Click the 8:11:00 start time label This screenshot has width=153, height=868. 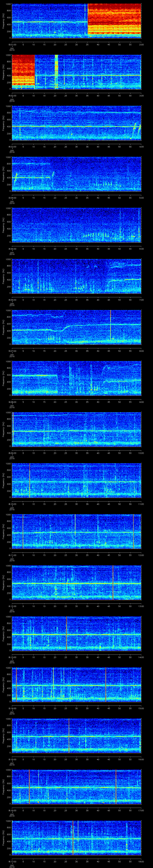[12, 555]
